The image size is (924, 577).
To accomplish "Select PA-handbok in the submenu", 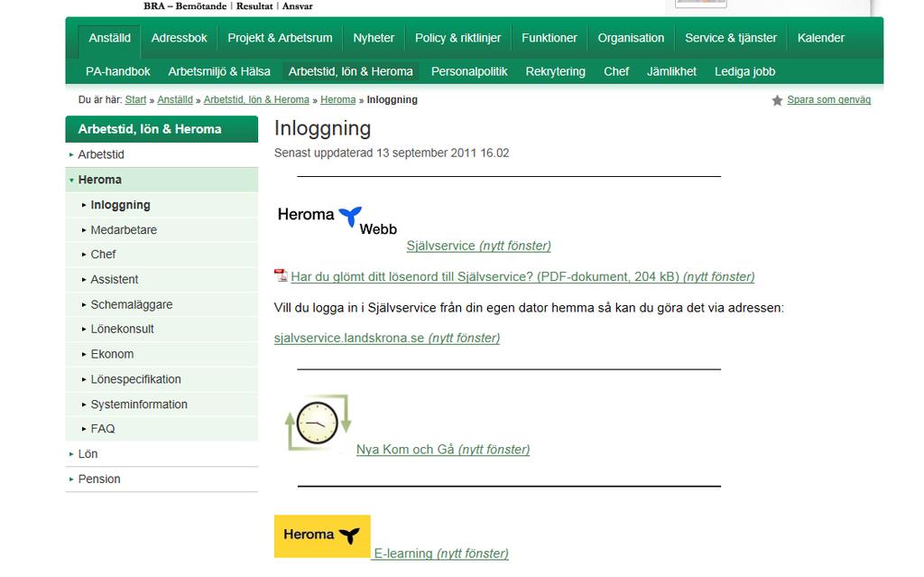I will (x=118, y=71).
